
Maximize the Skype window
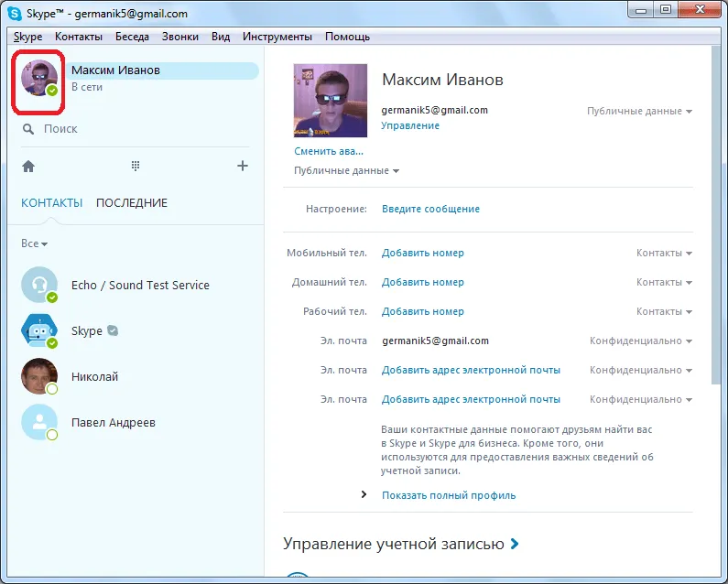666,9
